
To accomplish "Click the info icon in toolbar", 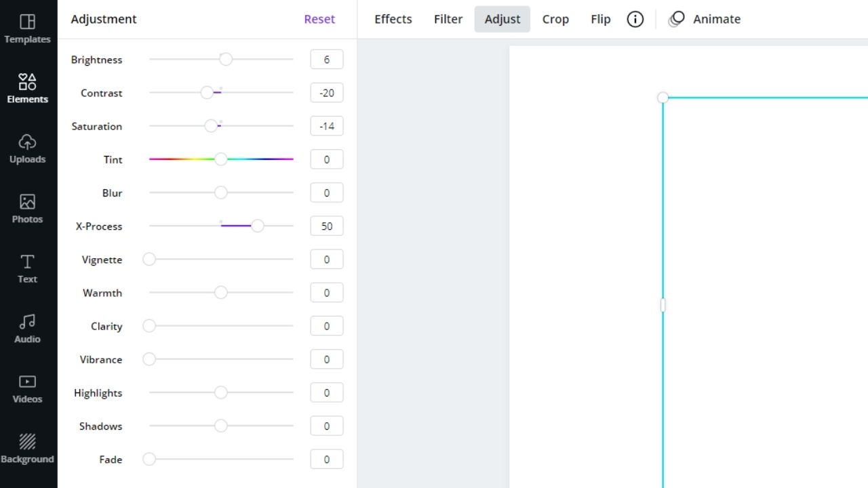I will click(635, 19).
